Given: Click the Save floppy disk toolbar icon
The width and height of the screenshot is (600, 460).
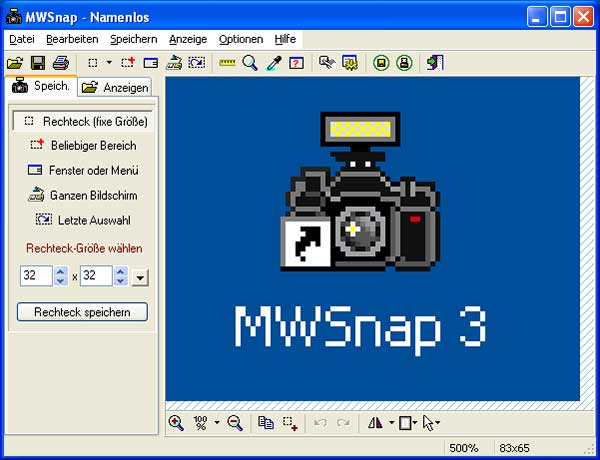Looking at the screenshot, I should click(x=38, y=63).
